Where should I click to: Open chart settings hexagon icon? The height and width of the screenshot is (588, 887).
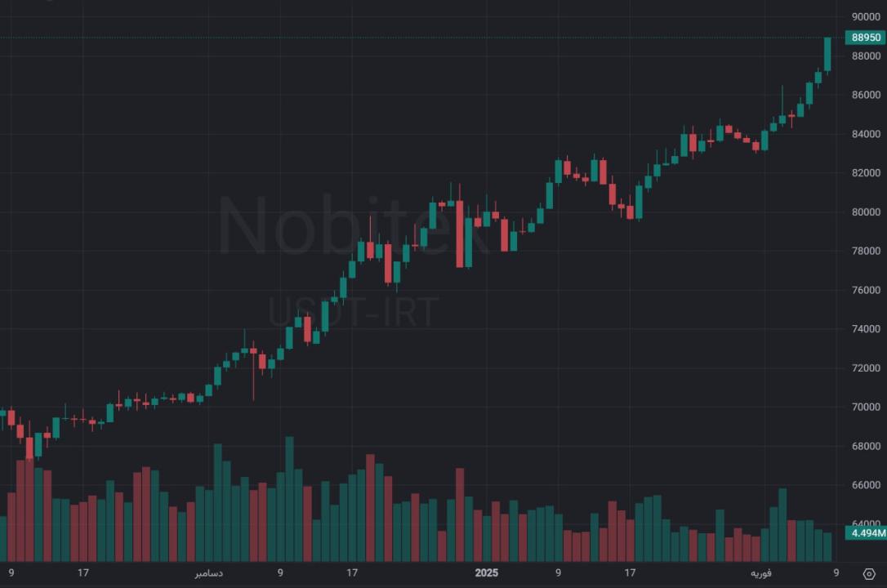coord(869,574)
